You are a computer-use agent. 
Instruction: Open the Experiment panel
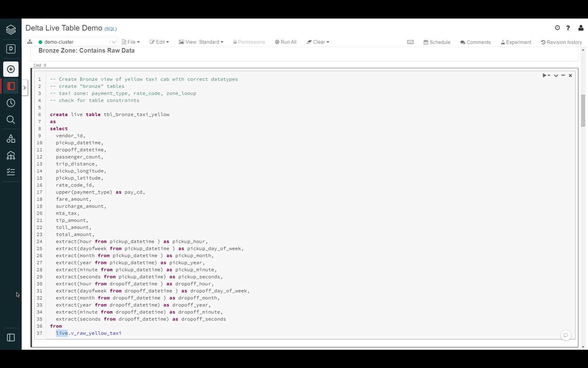(516, 42)
